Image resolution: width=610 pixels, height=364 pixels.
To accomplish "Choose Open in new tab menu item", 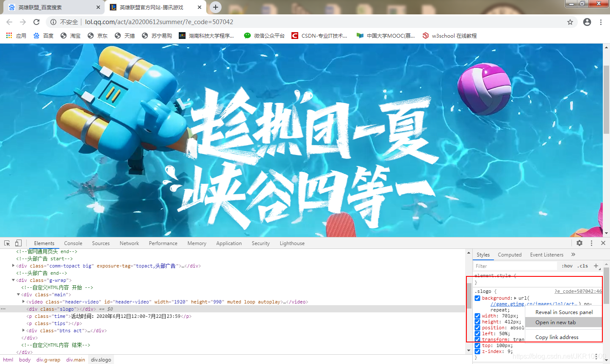I will pyautogui.click(x=563, y=323).
